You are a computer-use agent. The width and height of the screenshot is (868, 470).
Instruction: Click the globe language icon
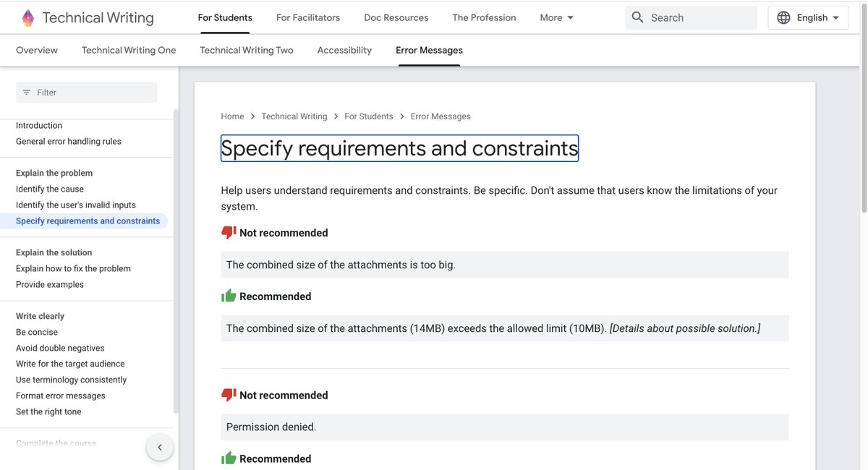pos(783,17)
